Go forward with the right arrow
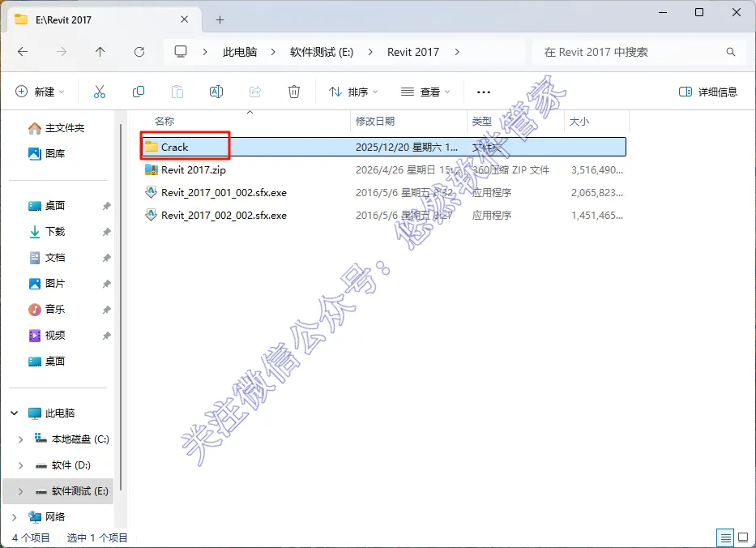 (62, 52)
